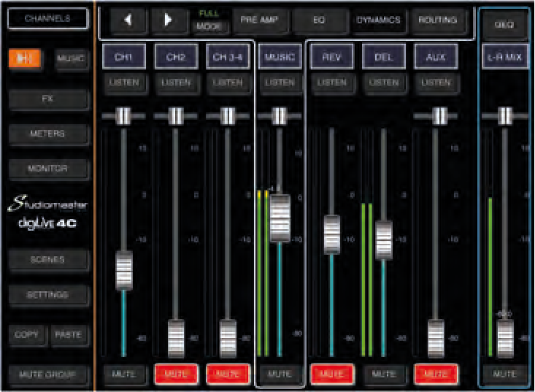Toggle Listen on CH1

pyautogui.click(x=124, y=82)
